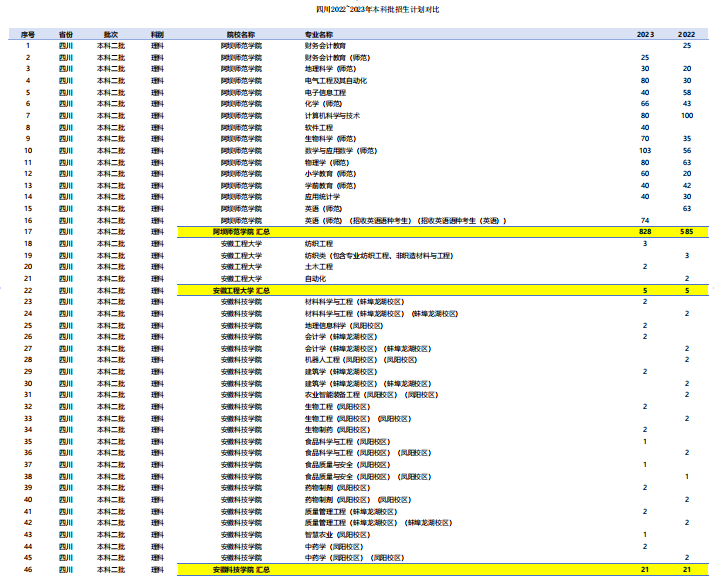
Task: Select the value 103 for 数学与应用数学
Action: coord(645,150)
